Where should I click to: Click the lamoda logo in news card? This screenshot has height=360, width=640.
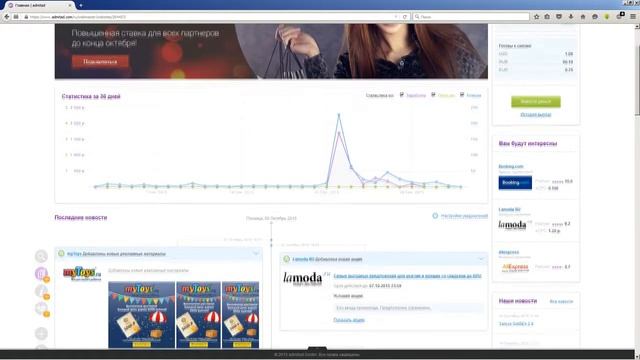(306, 278)
